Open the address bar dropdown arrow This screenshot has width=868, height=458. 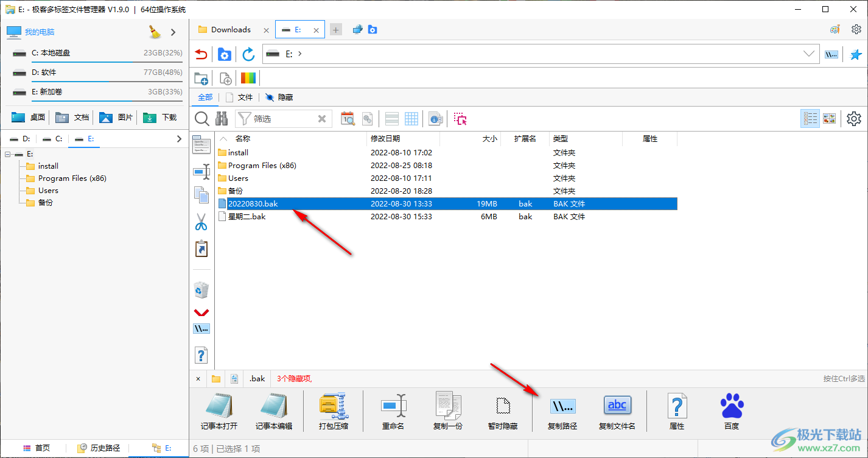(809, 54)
